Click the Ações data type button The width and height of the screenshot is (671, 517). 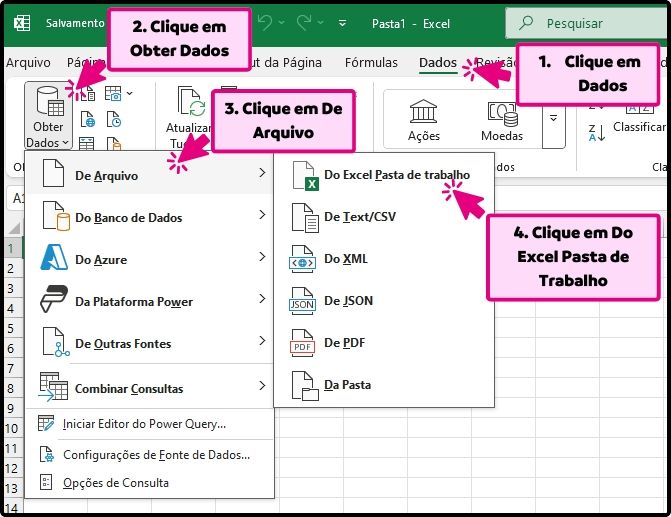pos(424,120)
